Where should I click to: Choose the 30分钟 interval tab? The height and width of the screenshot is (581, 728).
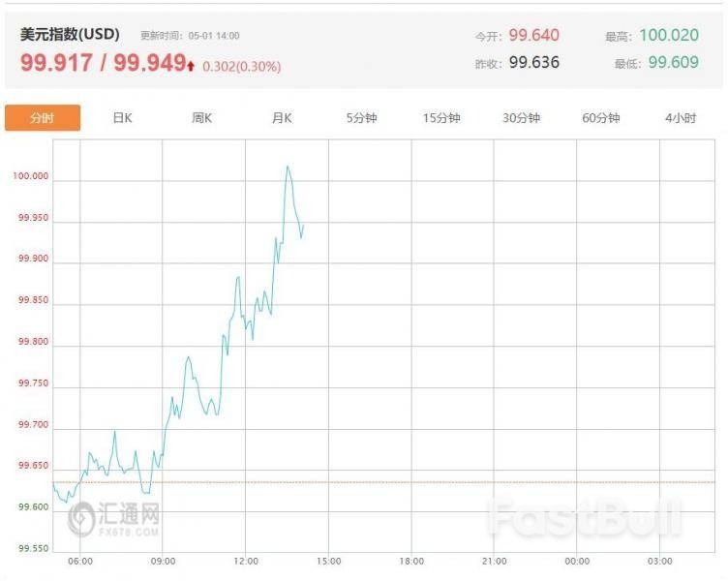point(521,118)
